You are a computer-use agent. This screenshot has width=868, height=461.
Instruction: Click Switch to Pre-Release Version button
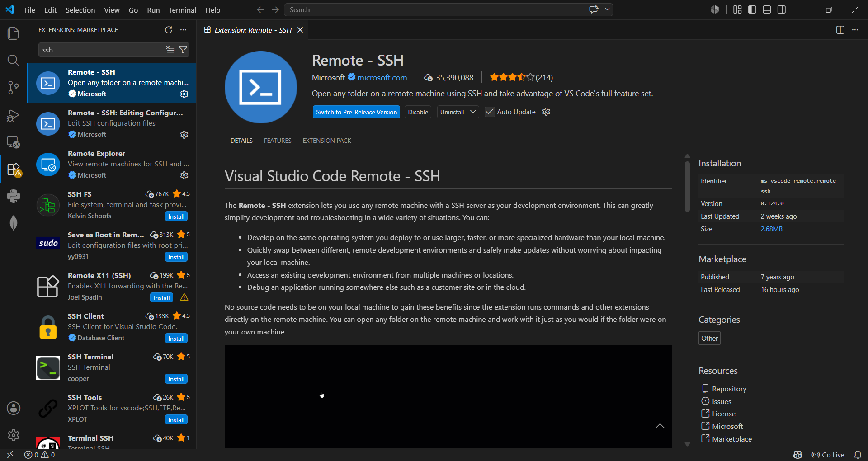click(356, 112)
